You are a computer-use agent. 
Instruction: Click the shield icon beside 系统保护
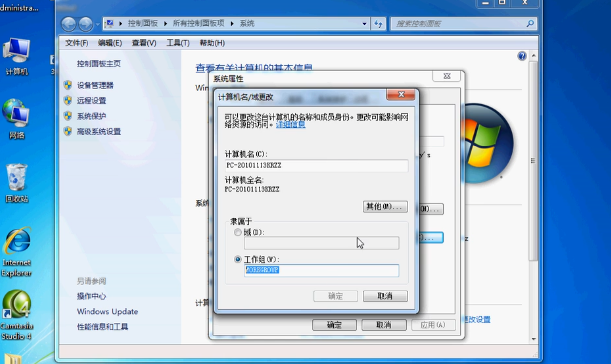pyautogui.click(x=68, y=116)
